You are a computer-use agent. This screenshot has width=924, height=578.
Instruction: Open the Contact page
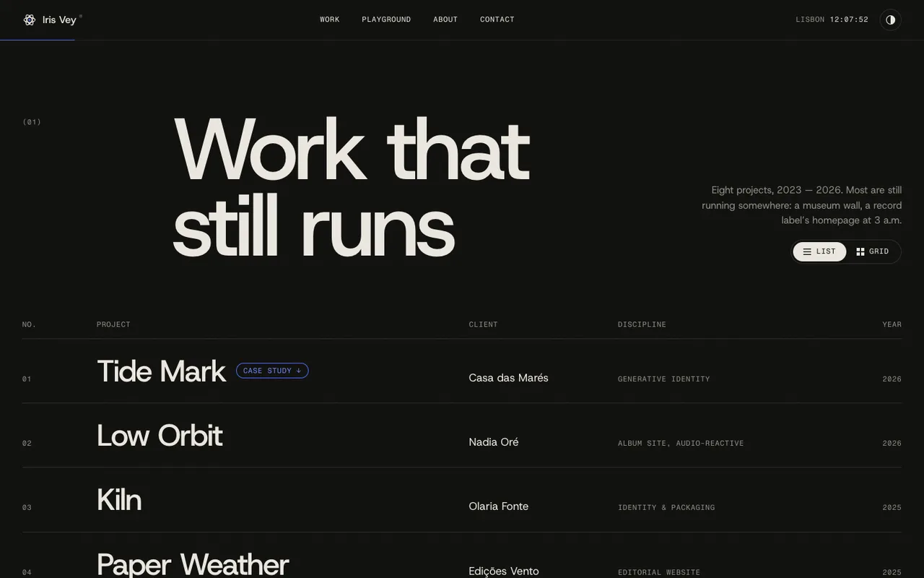(497, 20)
